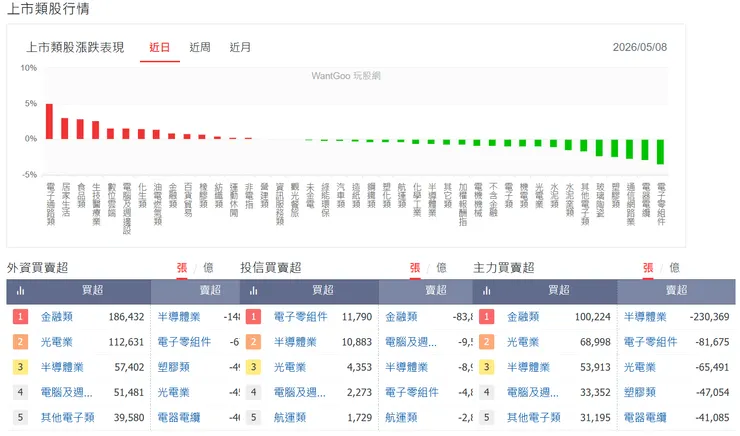Click longest green bar for 電子零組件
The height and width of the screenshot is (436, 740).
coord(661,151)
